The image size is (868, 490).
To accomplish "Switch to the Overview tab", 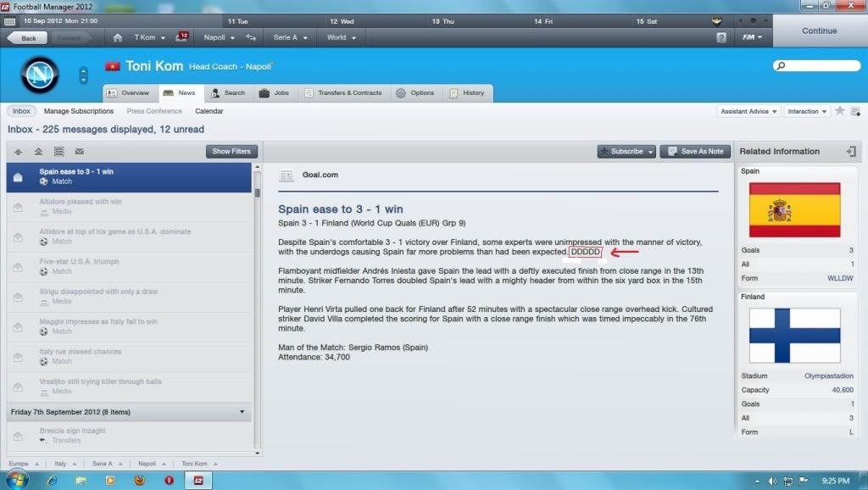I will (x=131, y=93).
